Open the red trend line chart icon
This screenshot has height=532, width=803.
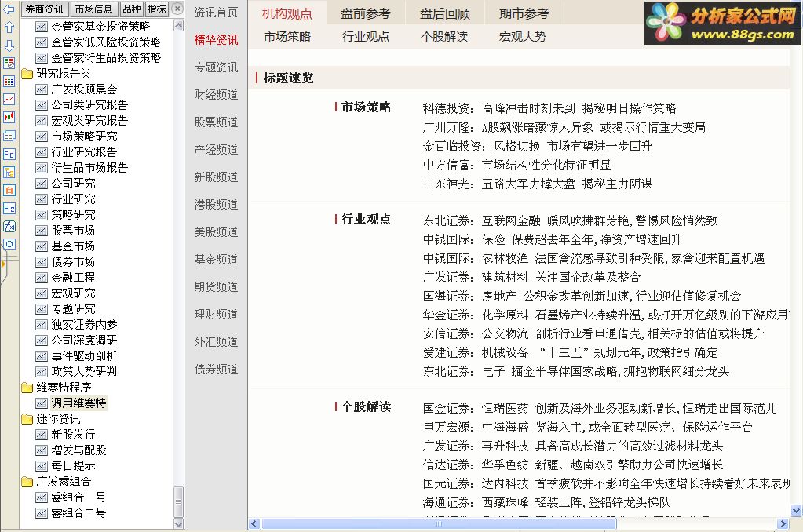9,100
